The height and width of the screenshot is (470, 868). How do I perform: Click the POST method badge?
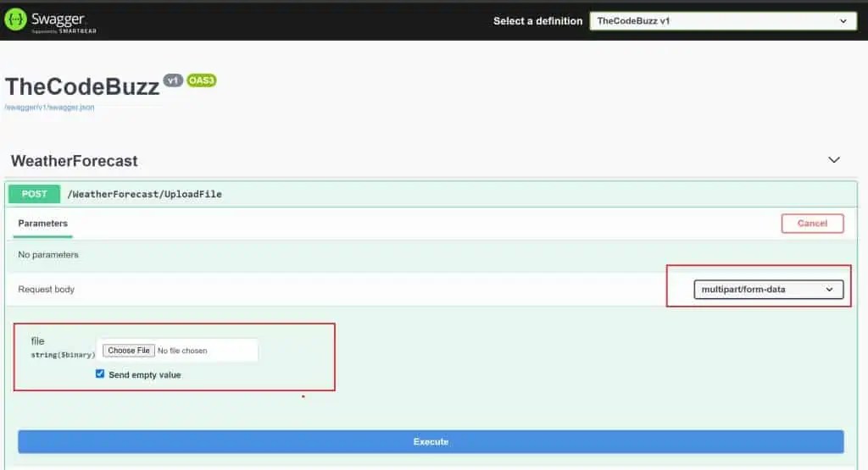coord(34,194)
